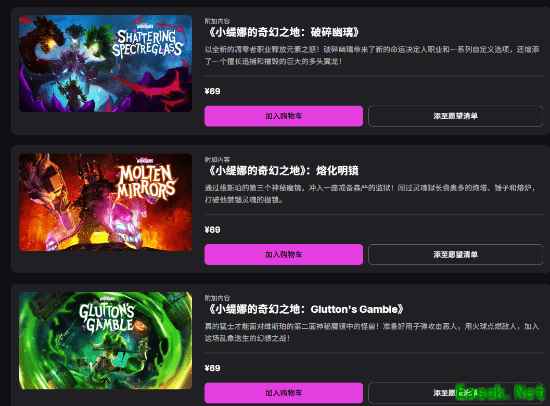Open the 熔化明镜 add-on title link

click(282, 171)
